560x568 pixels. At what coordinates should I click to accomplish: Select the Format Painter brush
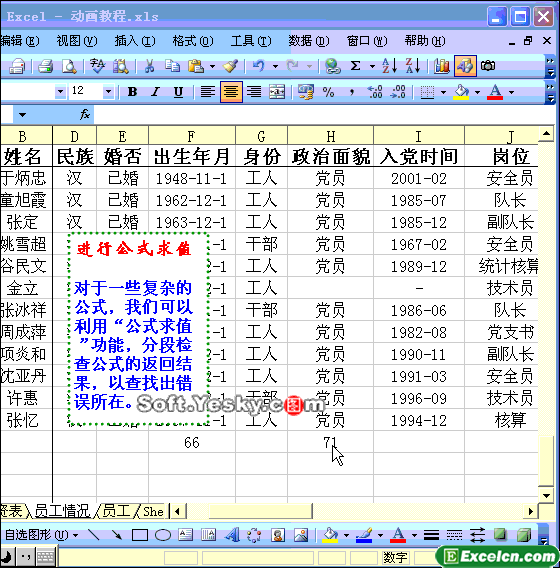point(231,66)
